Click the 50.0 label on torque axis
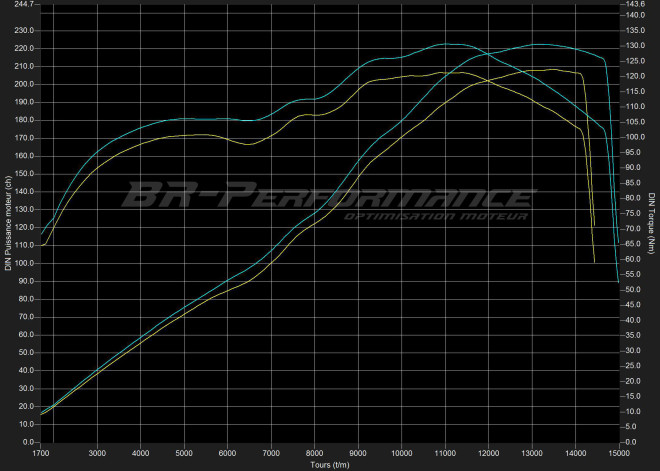 [x=634, y=289]
